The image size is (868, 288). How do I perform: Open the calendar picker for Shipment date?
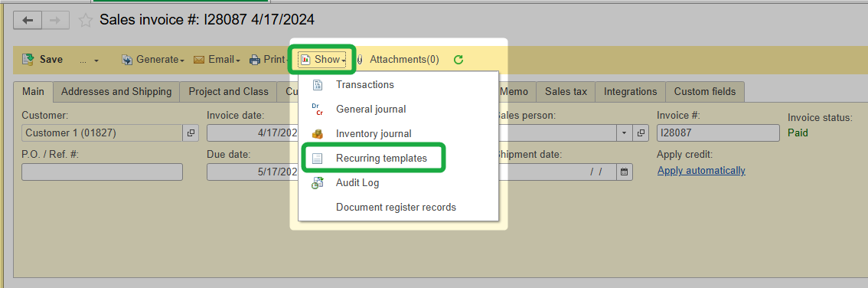(625, 172)
